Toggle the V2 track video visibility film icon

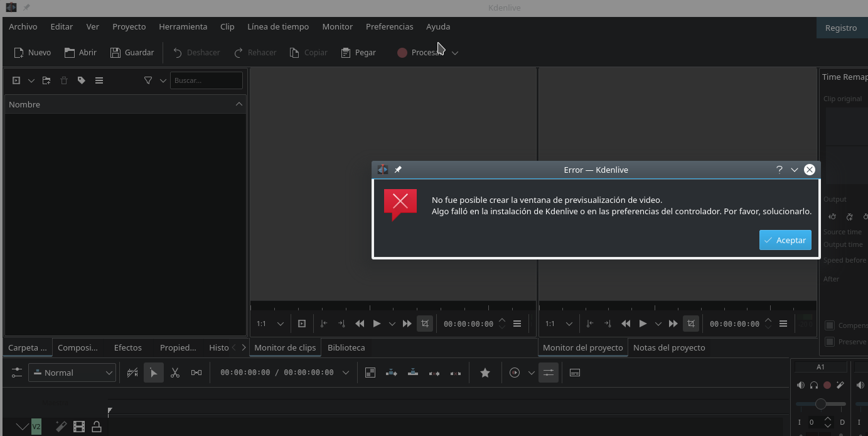[x=79, y=427]
